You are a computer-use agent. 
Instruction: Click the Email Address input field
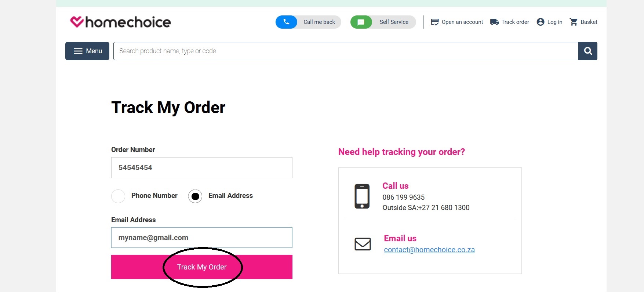click(x=201, y=238)
